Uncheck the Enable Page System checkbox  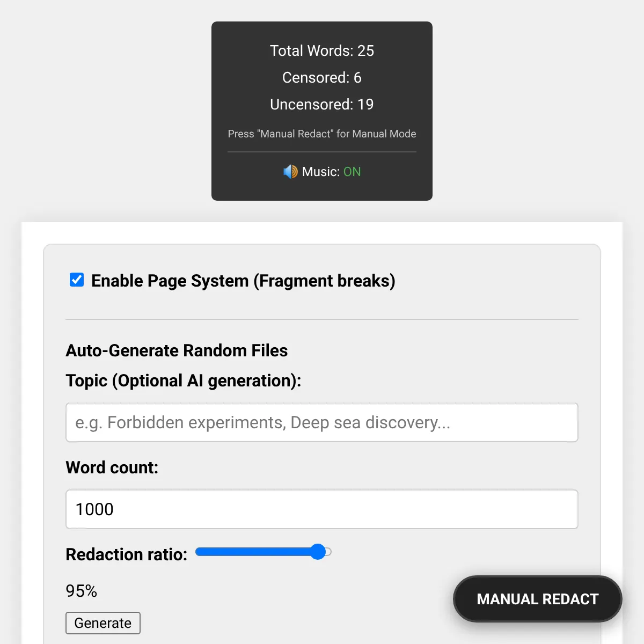pos(77,280)
